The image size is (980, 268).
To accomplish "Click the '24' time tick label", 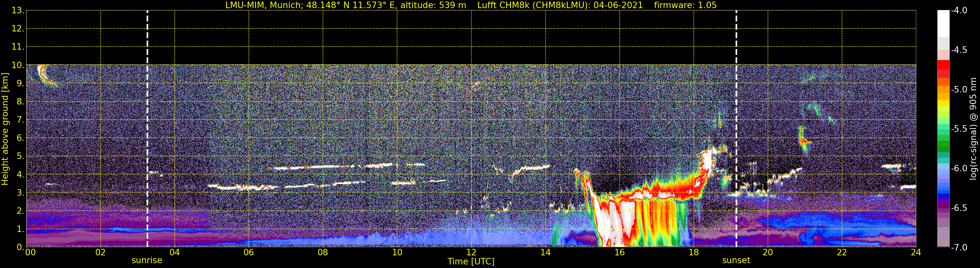I will 916,252.
